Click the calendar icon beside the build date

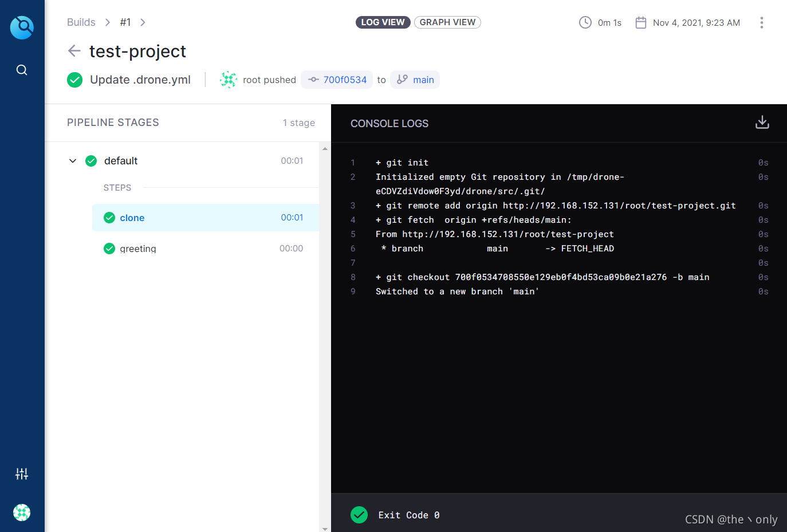[x=641, y=22]
